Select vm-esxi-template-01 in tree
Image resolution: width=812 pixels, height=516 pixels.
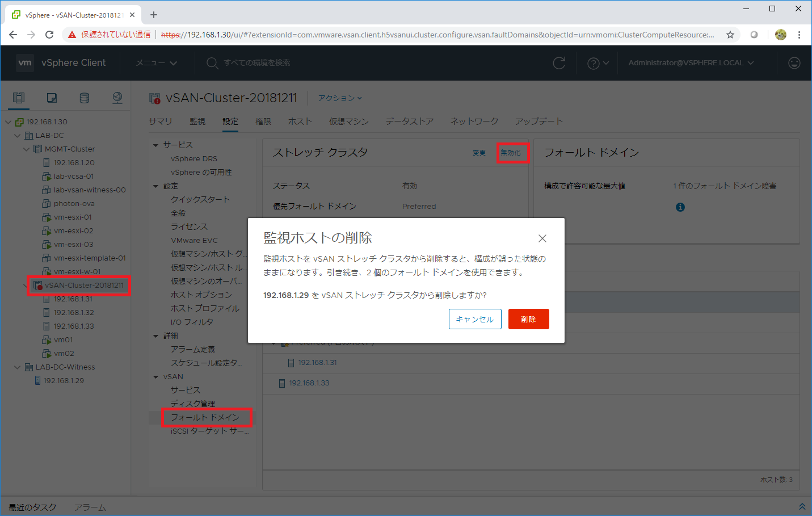coord(90,258)
